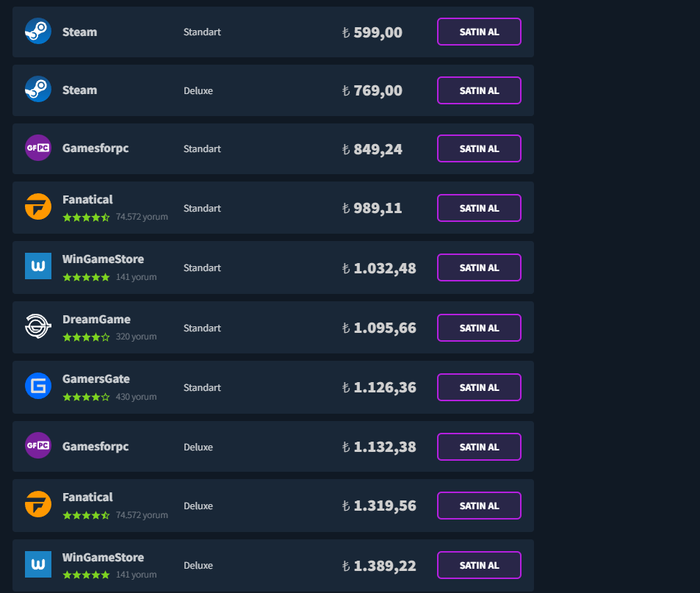Click the WinGameStore icon for the Deluxe edition
Image resolution: width=700 pixels, height=593 pixels.
tap(38, 564)
